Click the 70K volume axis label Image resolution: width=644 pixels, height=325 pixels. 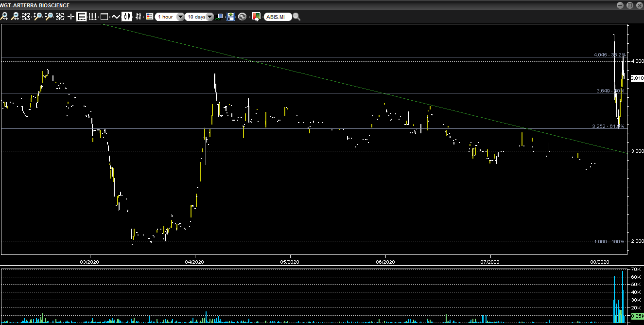(635, 269)
